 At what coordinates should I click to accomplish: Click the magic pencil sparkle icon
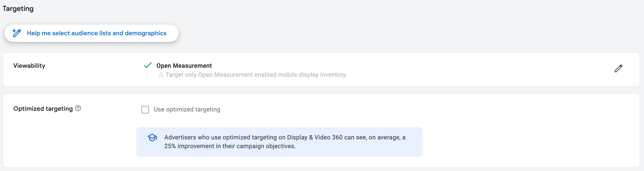[16, 33]
